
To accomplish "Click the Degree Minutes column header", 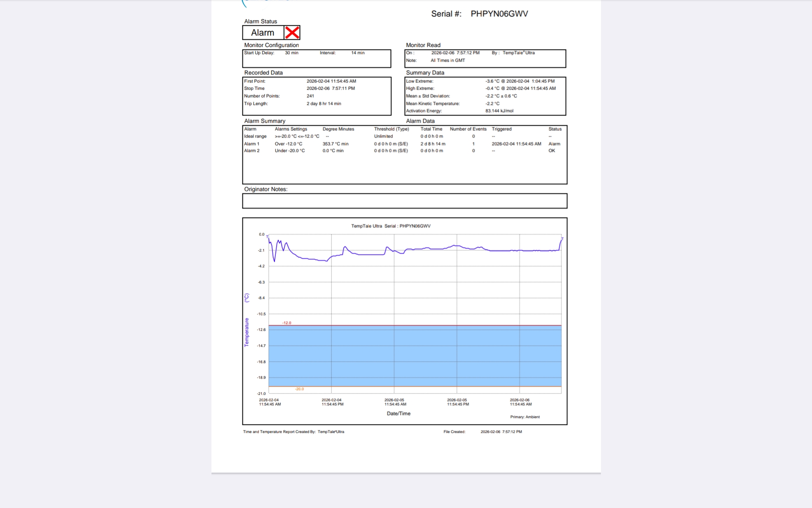I will tap(338, 129).
